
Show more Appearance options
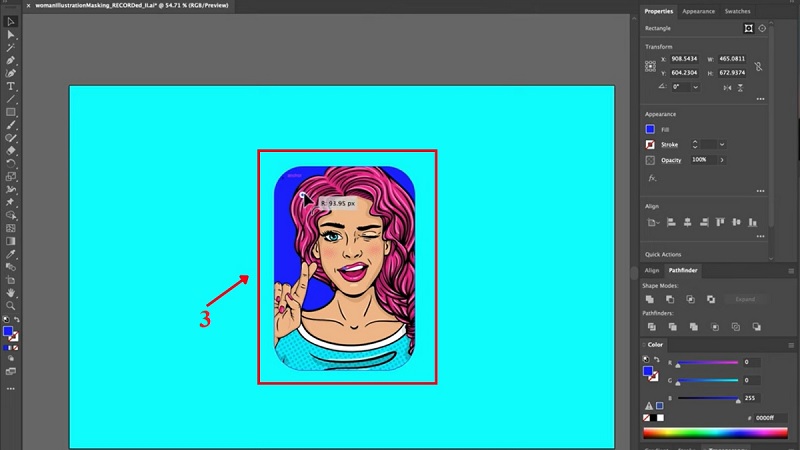[x=760, y=191]
